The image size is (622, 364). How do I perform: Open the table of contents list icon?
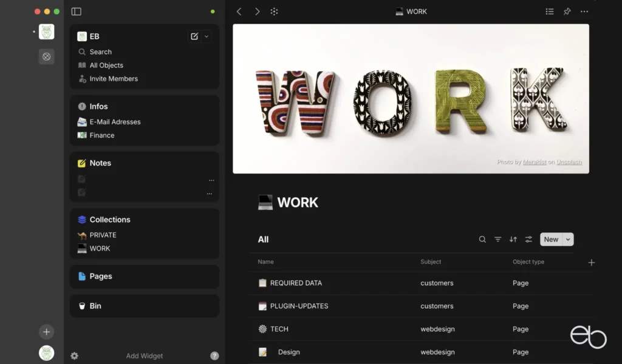coord(549,12)
